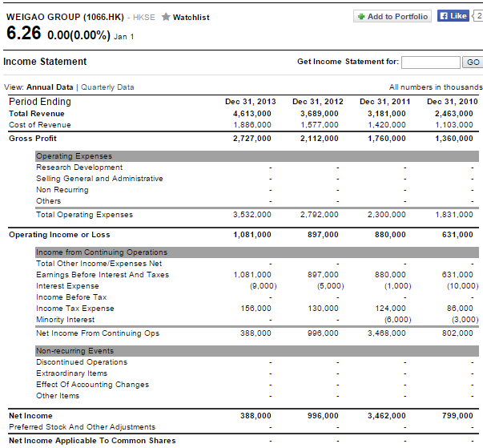483x448 pixels.
Task: Switch to Quarterly Data view
Action: point(107,87)
